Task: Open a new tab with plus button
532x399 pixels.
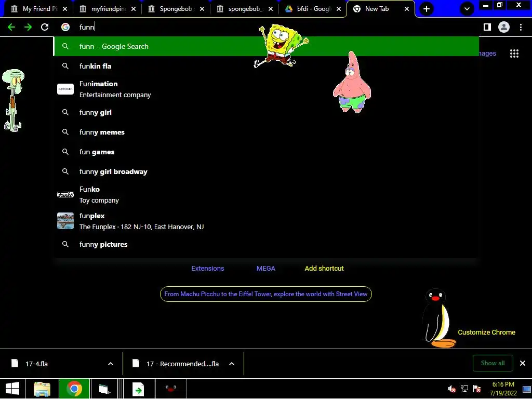Action: (427, 9)
